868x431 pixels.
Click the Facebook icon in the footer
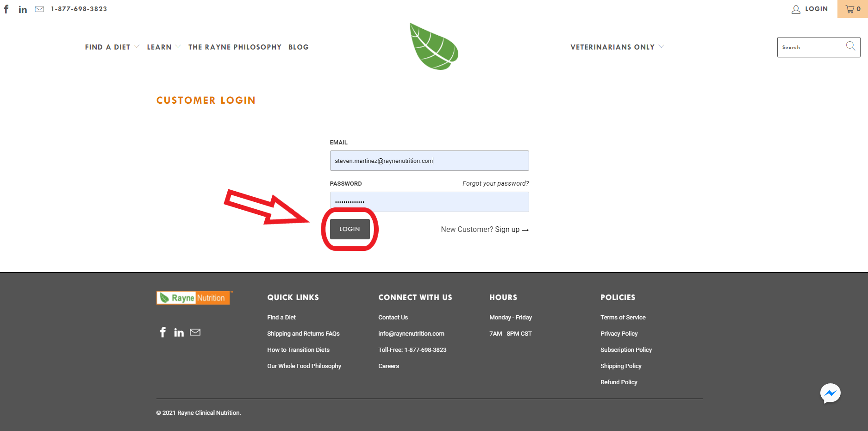coord(162,332)
